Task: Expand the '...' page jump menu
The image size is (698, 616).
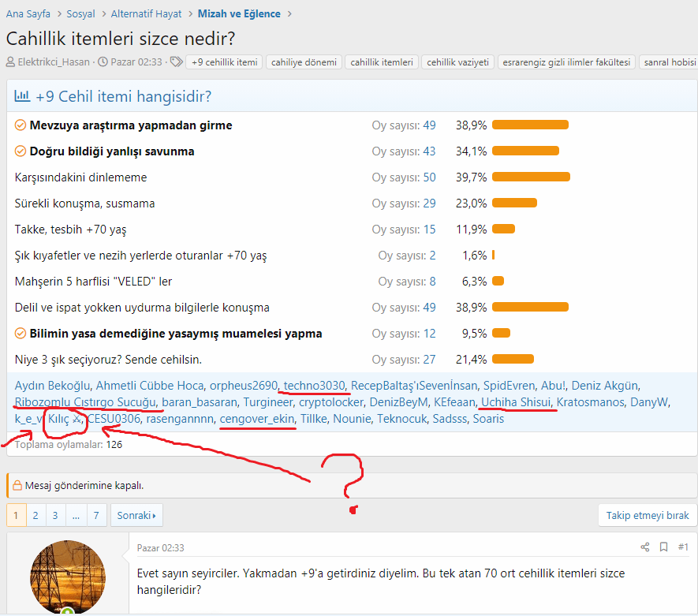Action: (77, 515)
